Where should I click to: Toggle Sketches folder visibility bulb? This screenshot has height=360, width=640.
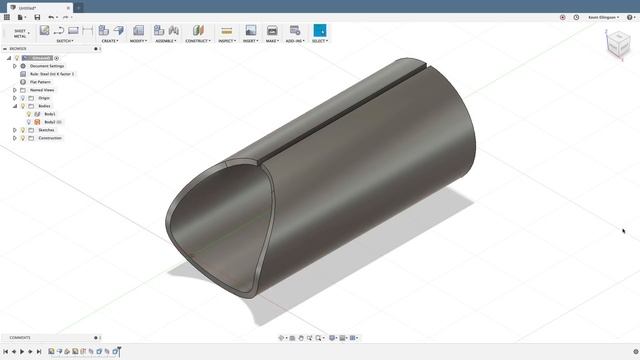pos(23,130)
